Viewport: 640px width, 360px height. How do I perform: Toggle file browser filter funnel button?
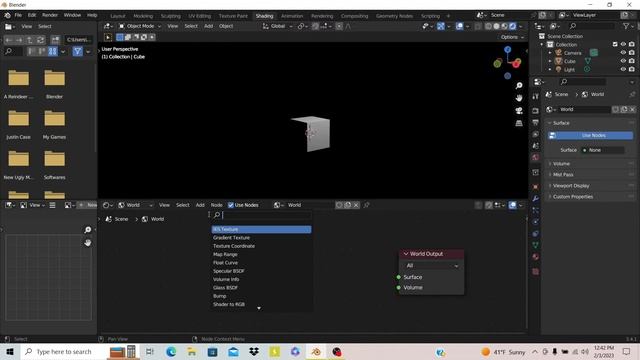pos(78,51)
